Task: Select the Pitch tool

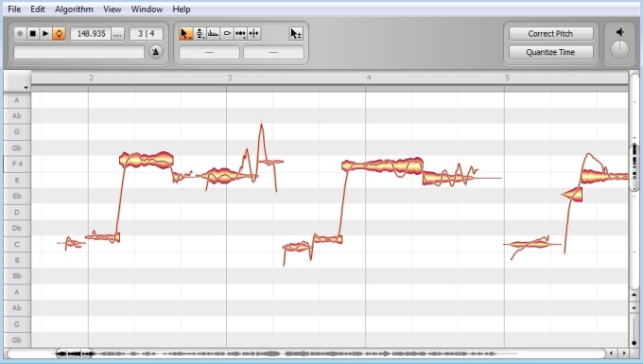Action: [200, 34]
